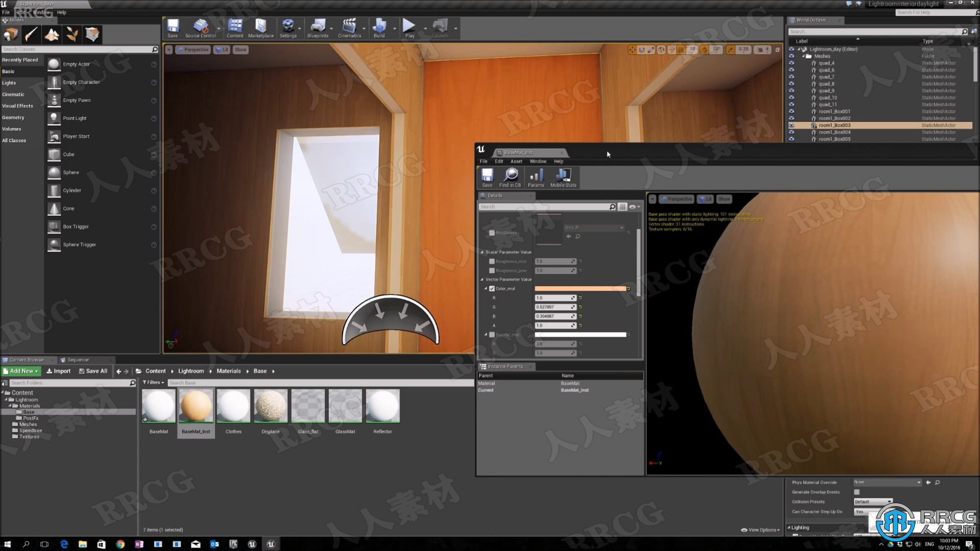Toggle visibility of room1_Box003
The width and height of the screenshot is (980, 551).
pyautogui.click(x=792, y=125)
